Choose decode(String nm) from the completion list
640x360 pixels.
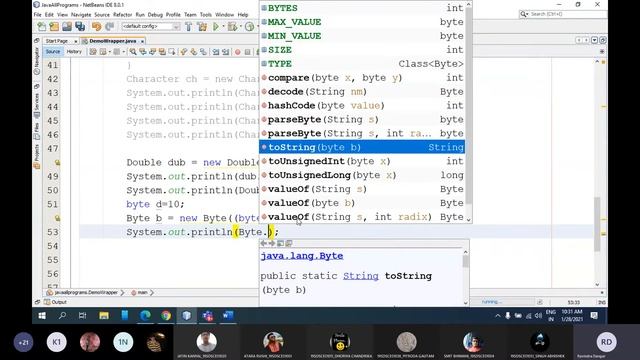[362, 91]
